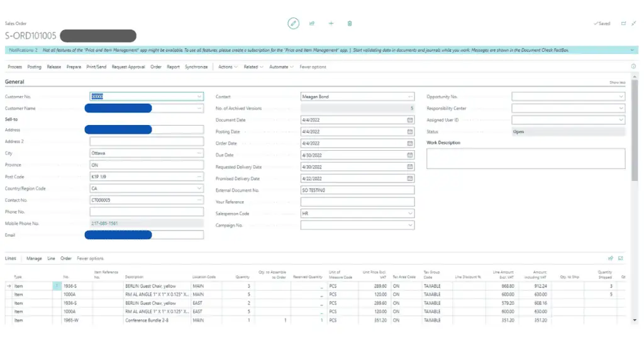Open Country/Region Code dropdown
Screen dimensions: 644x338
coord(199,188)
